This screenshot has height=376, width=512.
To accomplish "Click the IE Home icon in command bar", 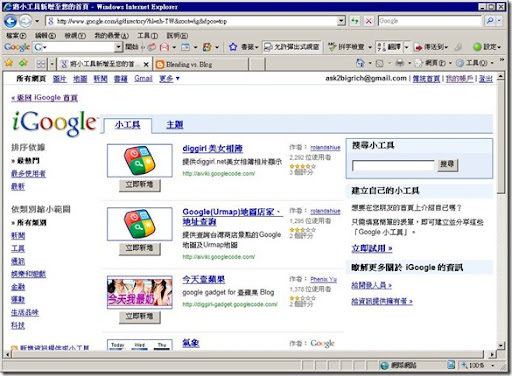I will (360, 63).
